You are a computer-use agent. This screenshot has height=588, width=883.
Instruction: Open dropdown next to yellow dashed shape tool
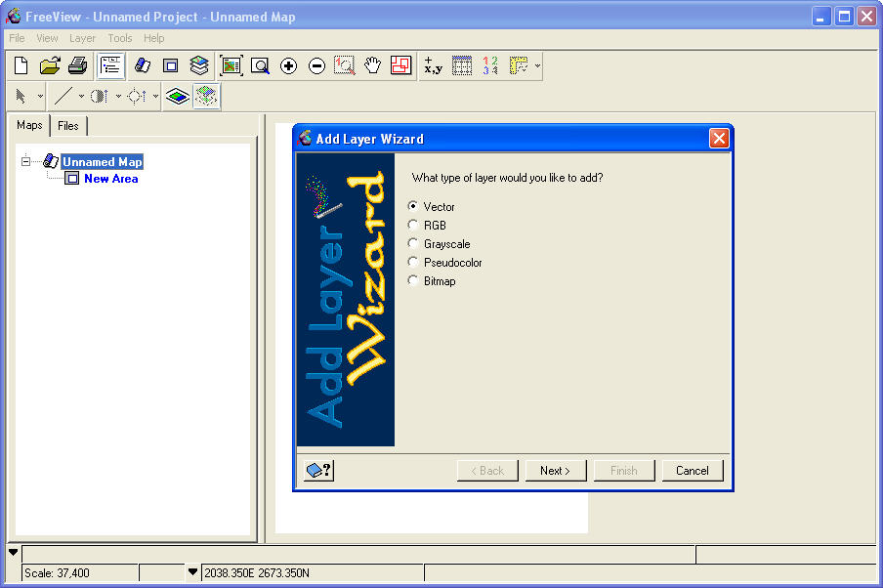click(537, 65)
